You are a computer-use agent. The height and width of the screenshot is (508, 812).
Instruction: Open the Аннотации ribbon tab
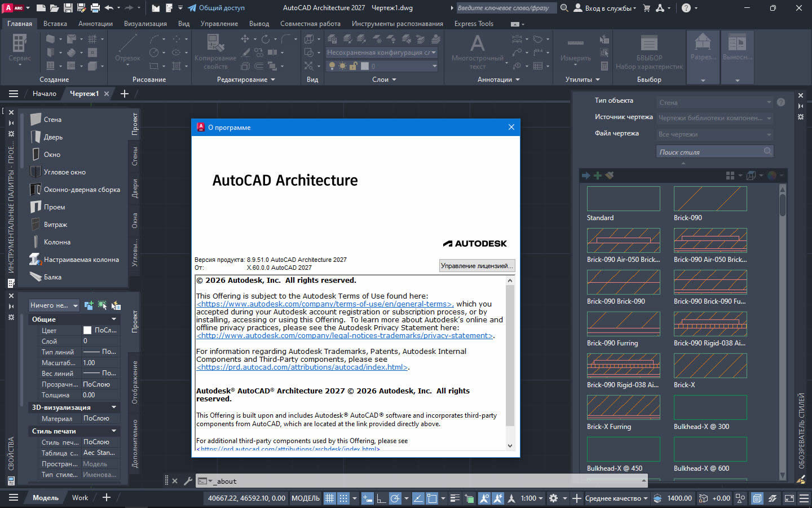click(x=95, y=24)
